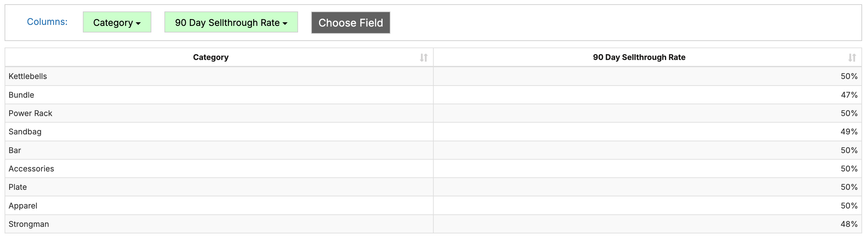This screenshot has height=238, width=868.
Task: Select the Apparel category cell
Action: pyautogui.click(x=23, y=206)
